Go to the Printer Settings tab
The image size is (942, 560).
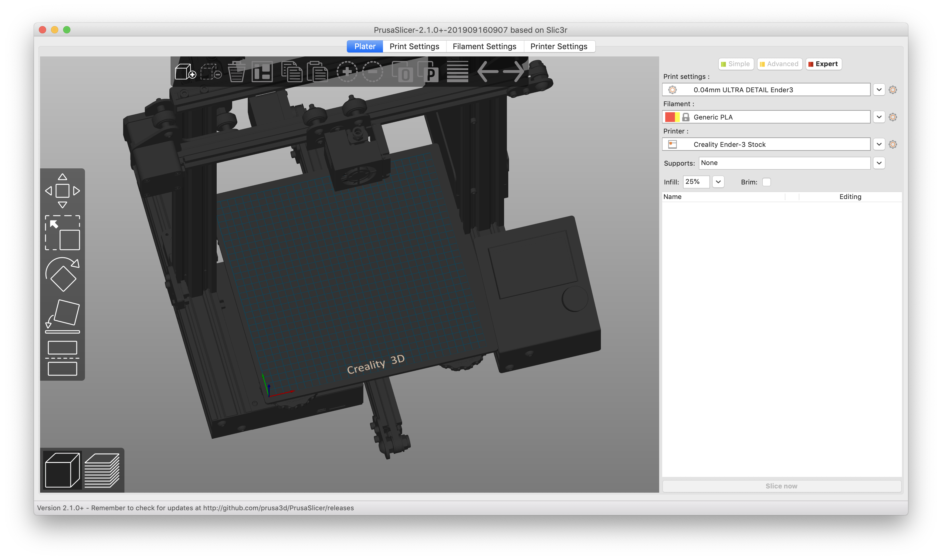click(559, 46)
